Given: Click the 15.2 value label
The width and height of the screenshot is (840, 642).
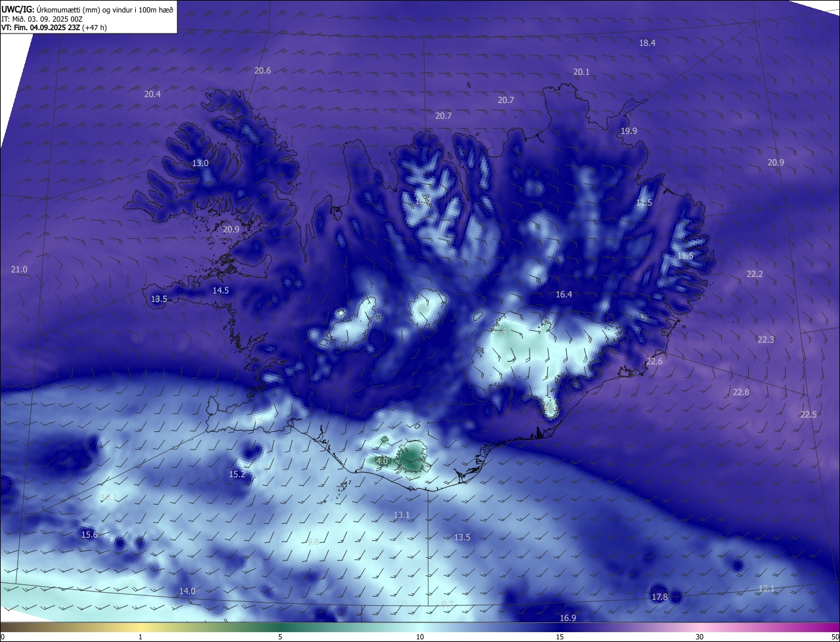Looking at the screenshot, I should [x=237, y=474].
